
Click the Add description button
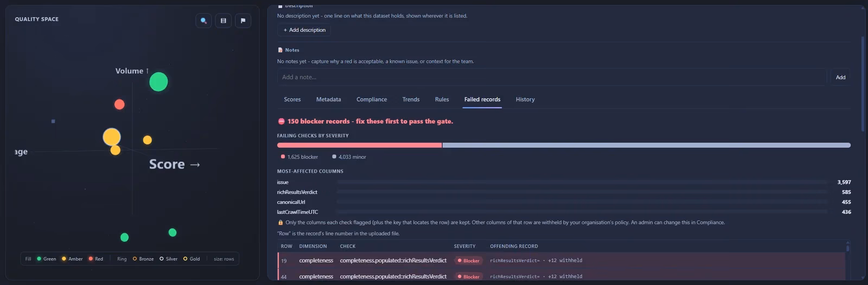304,30
